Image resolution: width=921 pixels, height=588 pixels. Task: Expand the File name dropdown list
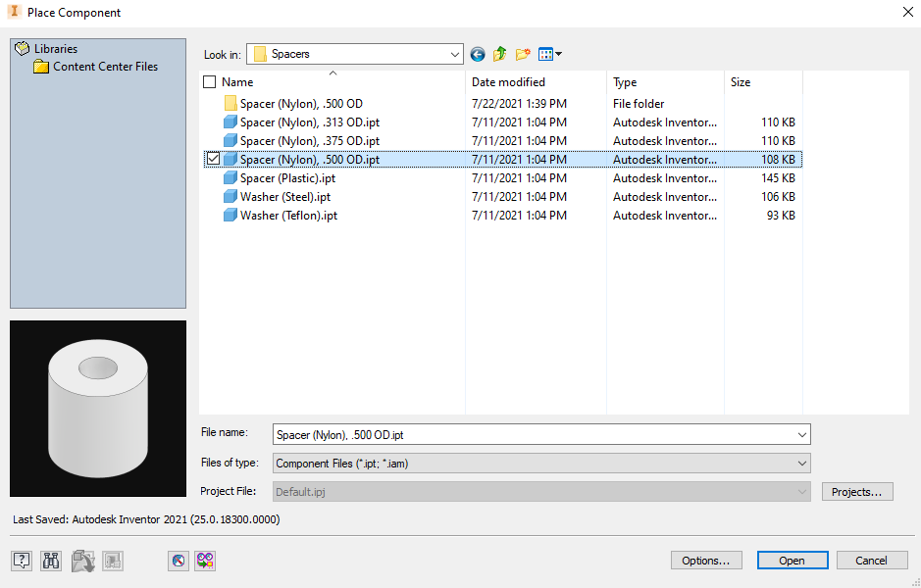coord(801,435)
